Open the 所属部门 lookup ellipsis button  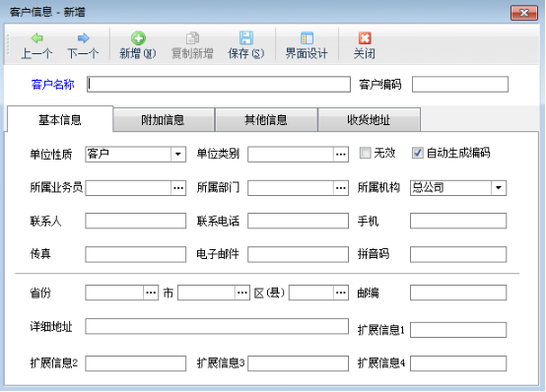[x=341, y=188]
